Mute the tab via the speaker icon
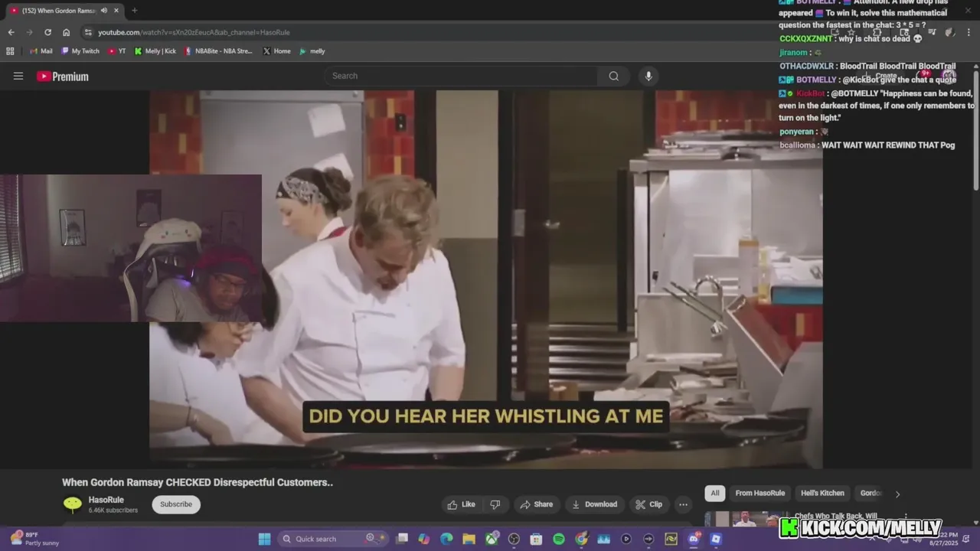The width and height of the screenshot is (980, 551). (x=104, y=10)
